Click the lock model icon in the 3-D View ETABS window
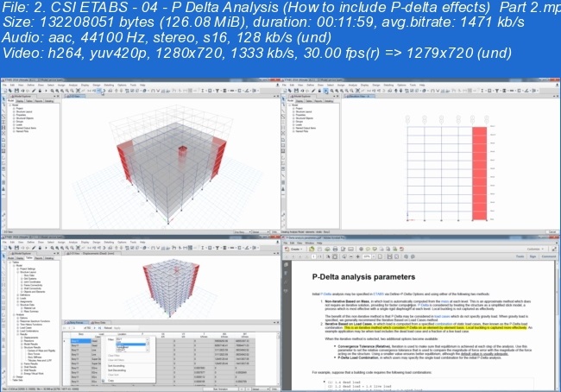 40,91
